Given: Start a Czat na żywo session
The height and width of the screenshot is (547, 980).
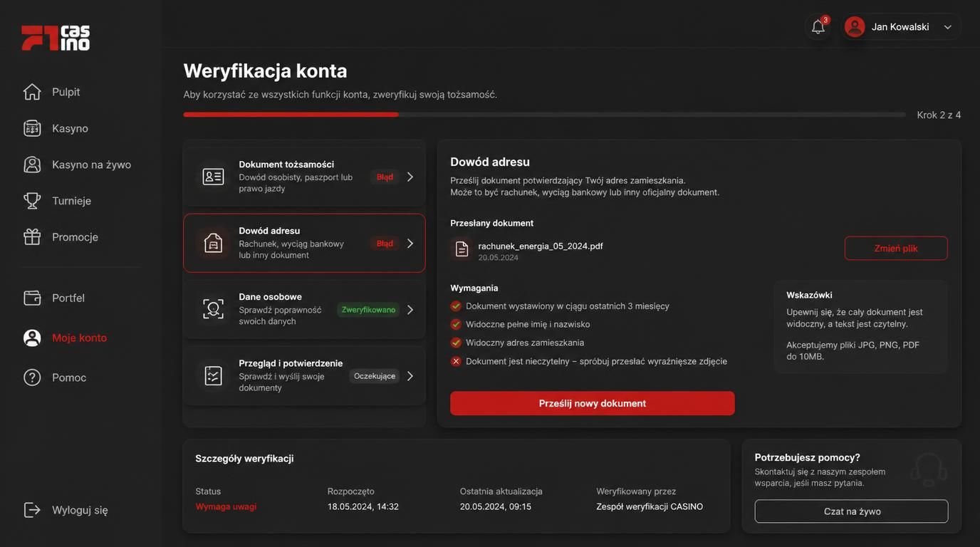Looking at the screenshot, I should click(x=852, y=511).
